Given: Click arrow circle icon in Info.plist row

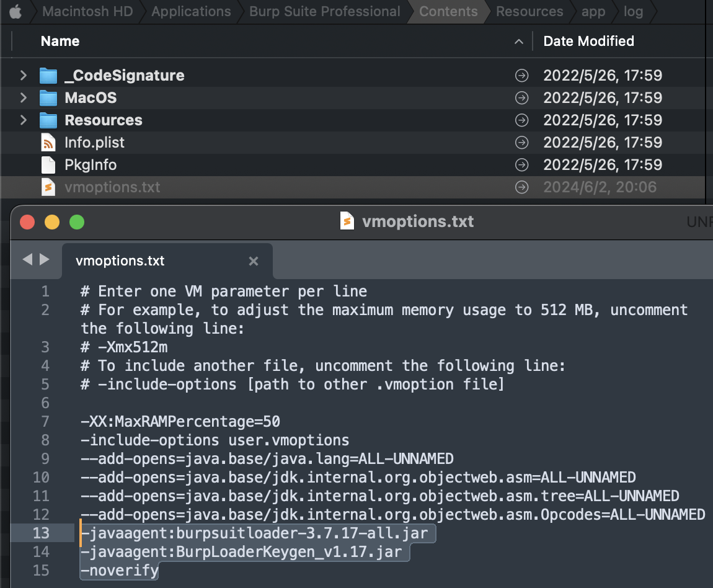Looking at the screenshot, I should 521,142.
